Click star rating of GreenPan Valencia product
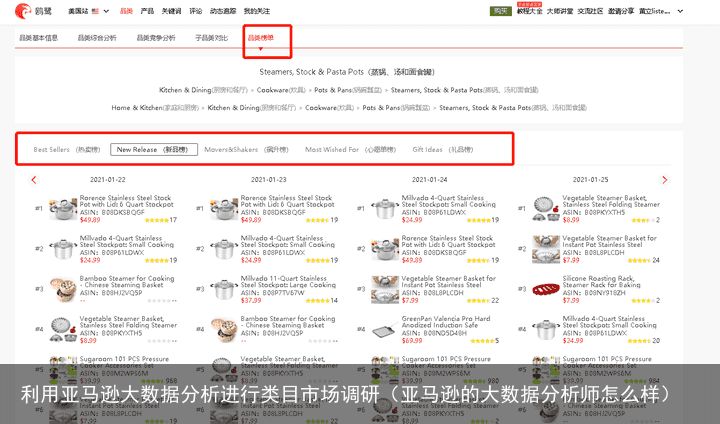Viewport: 720px width, 424px height. (482, 341)
